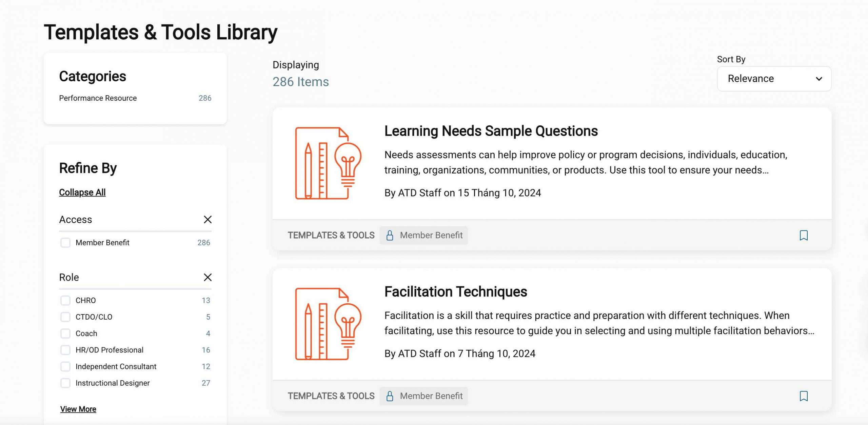Click View More under Role filters
This screenshot has height=425, width=868.
(78, 409)
